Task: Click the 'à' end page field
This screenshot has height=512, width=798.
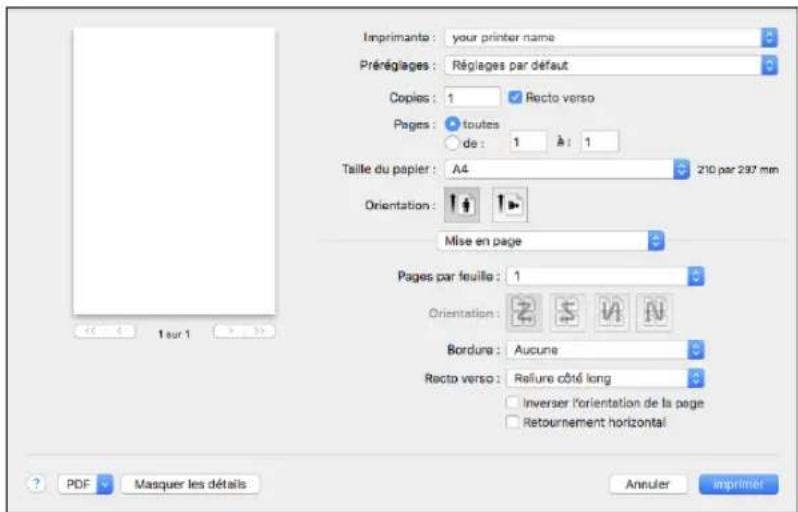Action: pos(600,141)
